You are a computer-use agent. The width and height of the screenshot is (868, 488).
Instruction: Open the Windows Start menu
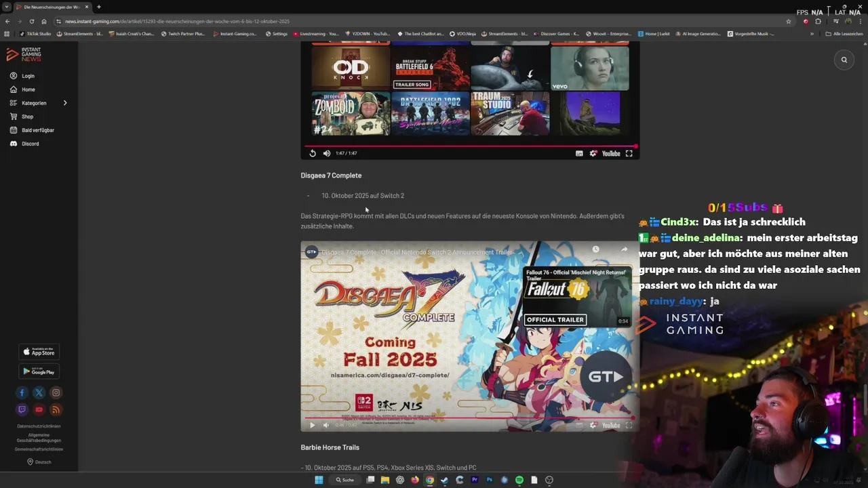tap(319, 480)
